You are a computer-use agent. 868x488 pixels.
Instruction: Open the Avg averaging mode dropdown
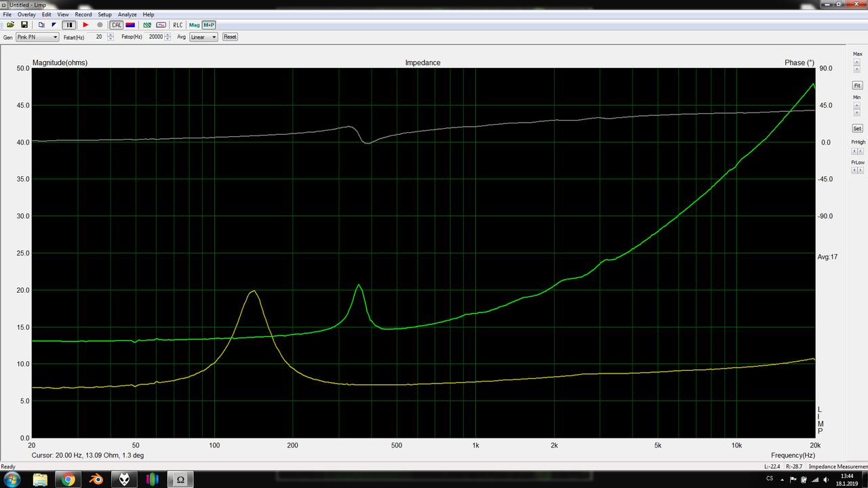point(203,37)
